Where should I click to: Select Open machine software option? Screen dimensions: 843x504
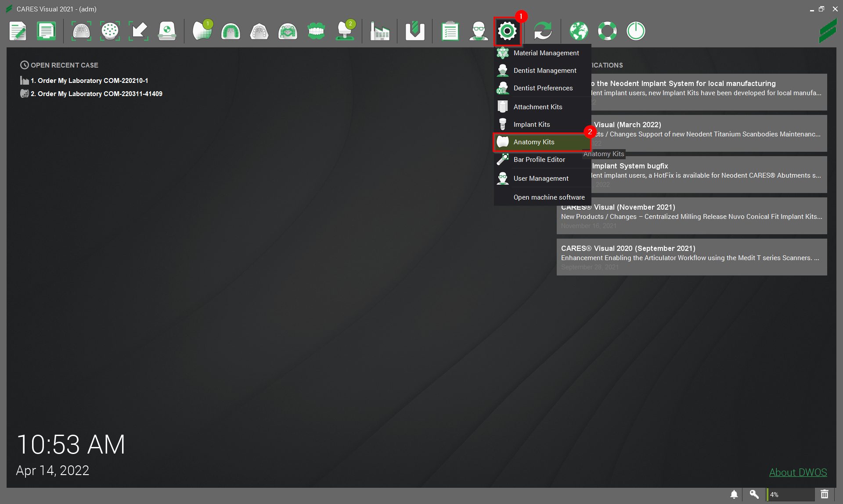point(549,197)
